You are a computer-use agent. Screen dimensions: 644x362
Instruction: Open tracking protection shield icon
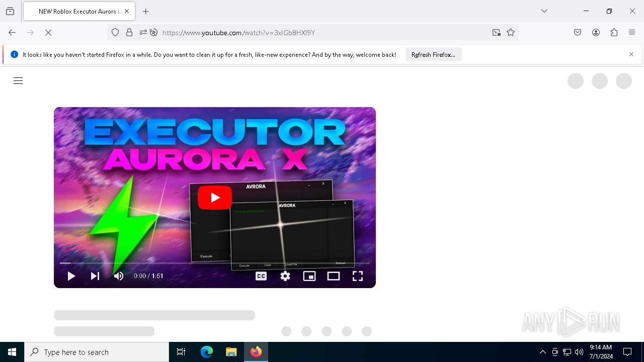(x=115, y=33)
